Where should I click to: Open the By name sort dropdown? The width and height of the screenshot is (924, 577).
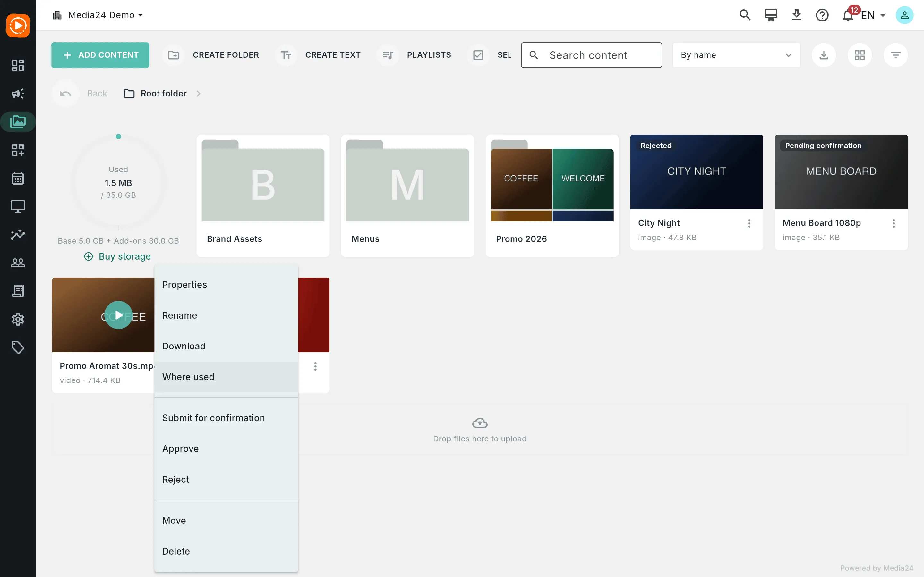736,55
